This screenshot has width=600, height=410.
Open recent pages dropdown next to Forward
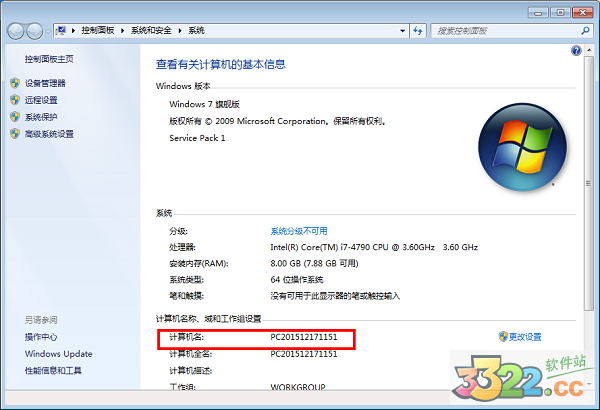tap(48, 31)
